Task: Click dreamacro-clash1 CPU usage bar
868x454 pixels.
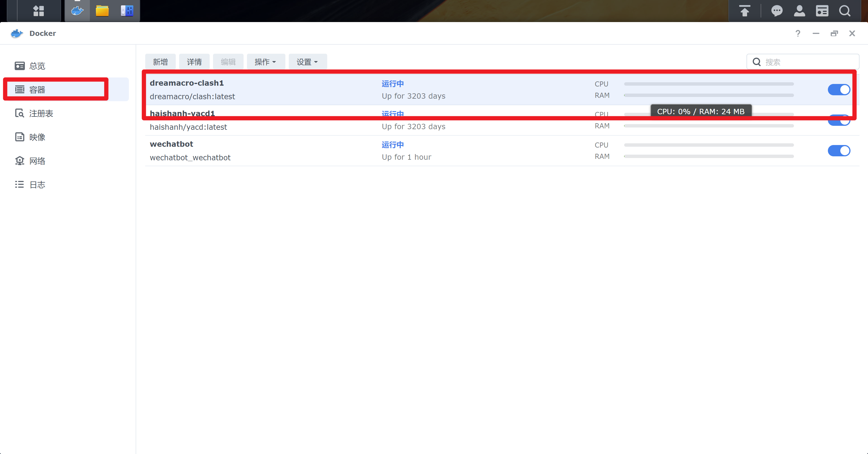Action: (709, 84)
